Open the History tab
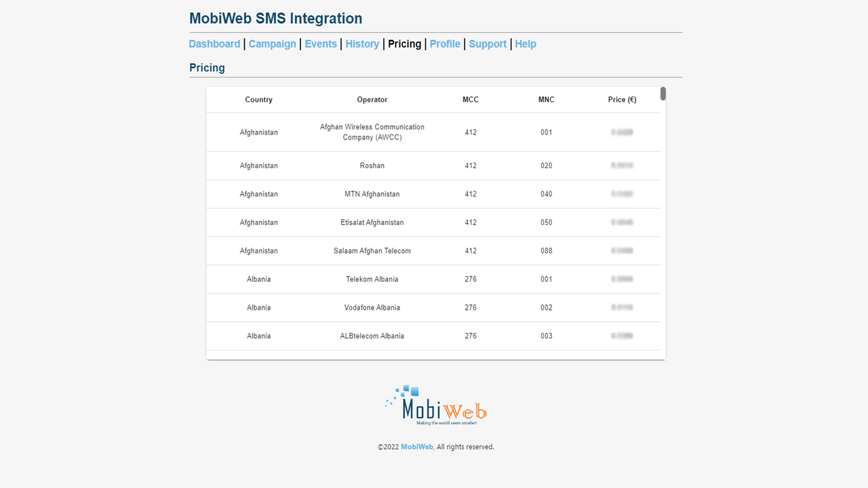The width and height of the screenshot is (868, 488). tap(362, 44)
